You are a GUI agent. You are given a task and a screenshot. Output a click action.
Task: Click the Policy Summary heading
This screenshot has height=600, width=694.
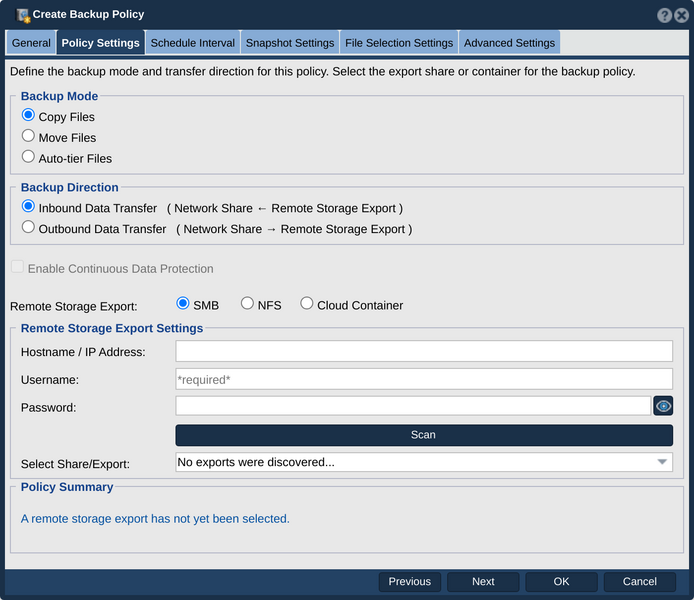(67, 487)
